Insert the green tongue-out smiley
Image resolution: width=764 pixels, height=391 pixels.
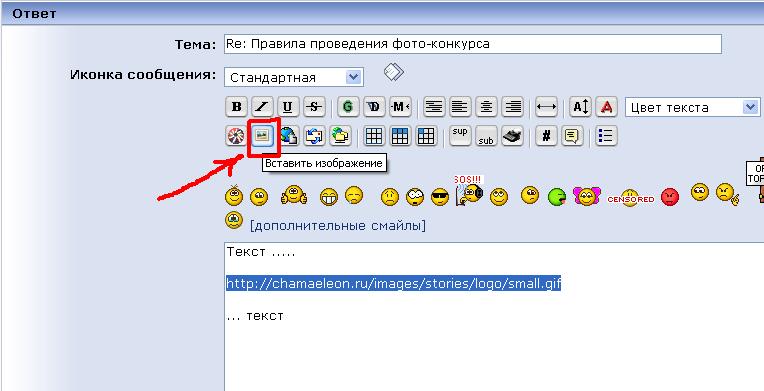[x=556, y=197]
